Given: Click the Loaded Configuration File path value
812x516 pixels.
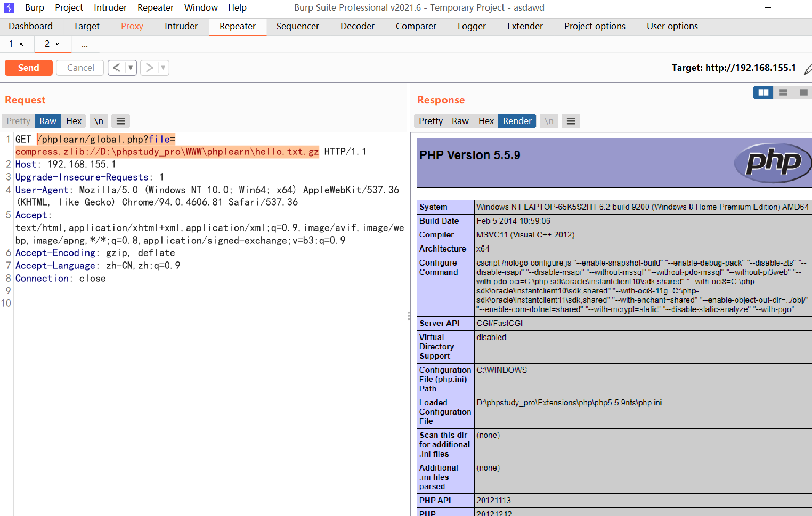Looking at the screenshot, I should tap(569, 403).
